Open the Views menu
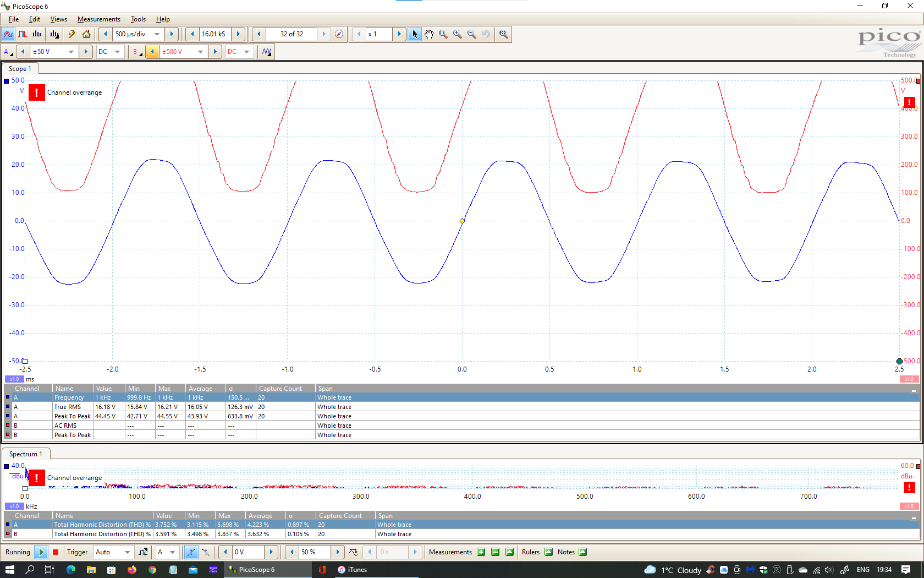This screenshot has width=924, height=578. coord(59,19)
